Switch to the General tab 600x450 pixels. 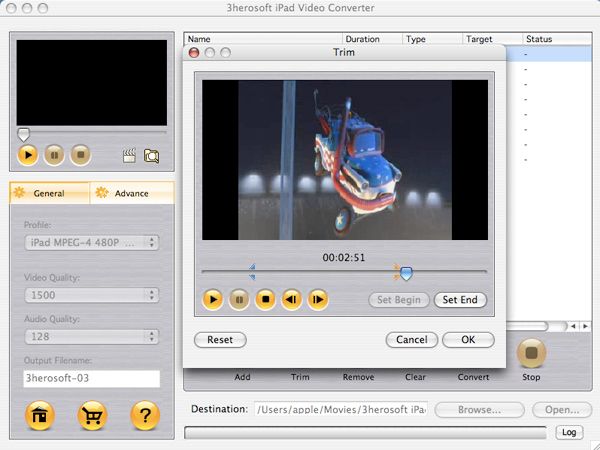click(49, 193)
